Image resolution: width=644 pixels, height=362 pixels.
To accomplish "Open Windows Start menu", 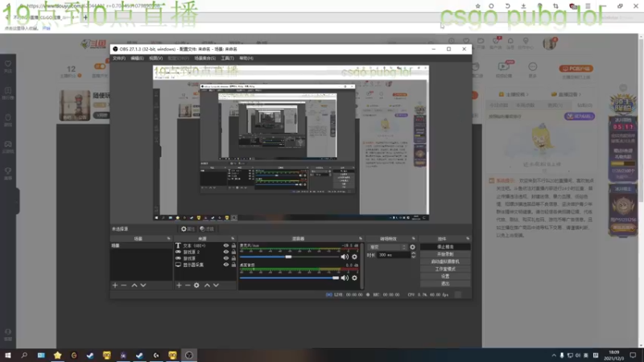I will (8, 355).
